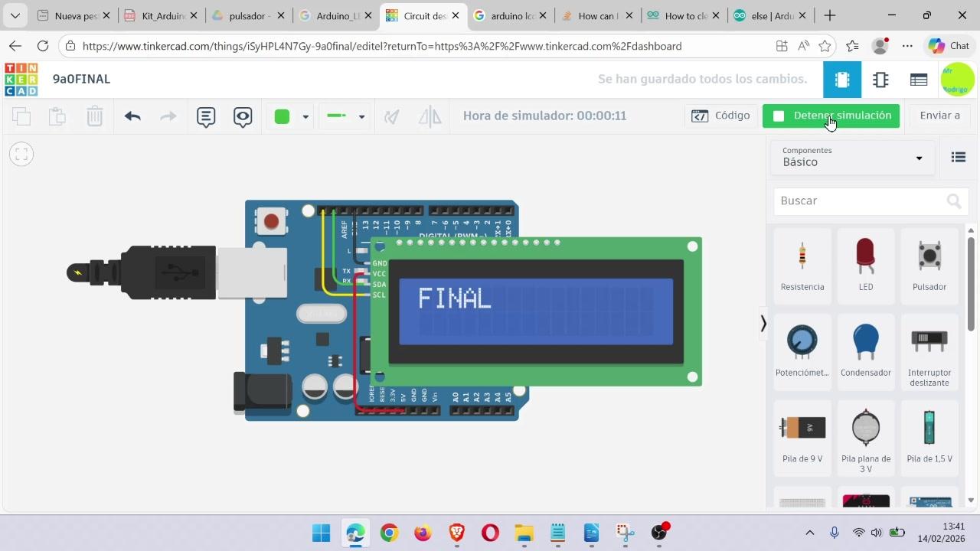Toggle components list view icon

958,157
